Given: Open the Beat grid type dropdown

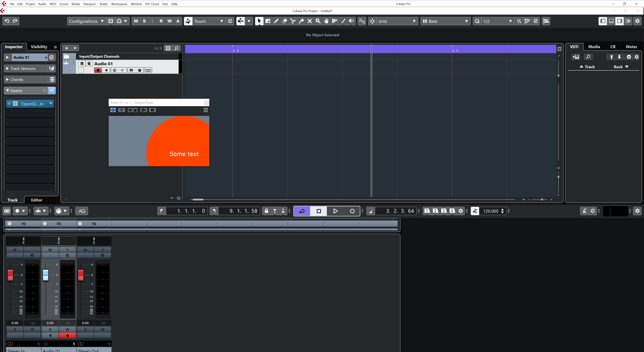Looking at the screenshot, I should tap(445, 21).
